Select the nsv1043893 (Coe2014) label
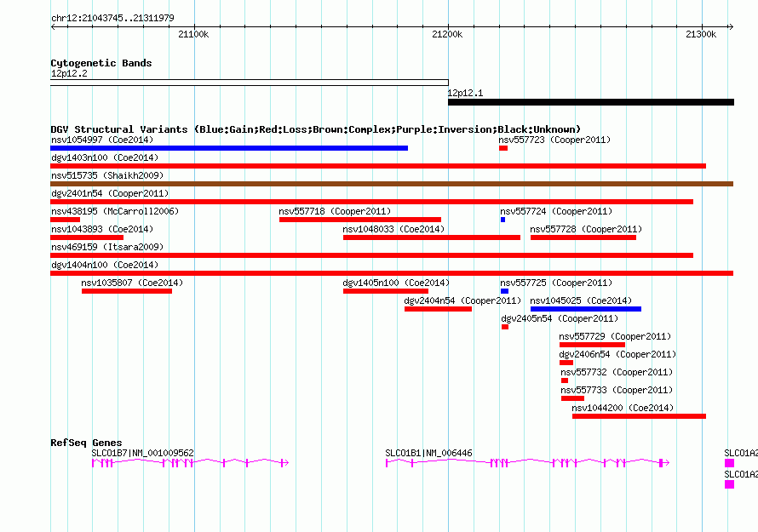758x532 pixels. coord(102,229)
